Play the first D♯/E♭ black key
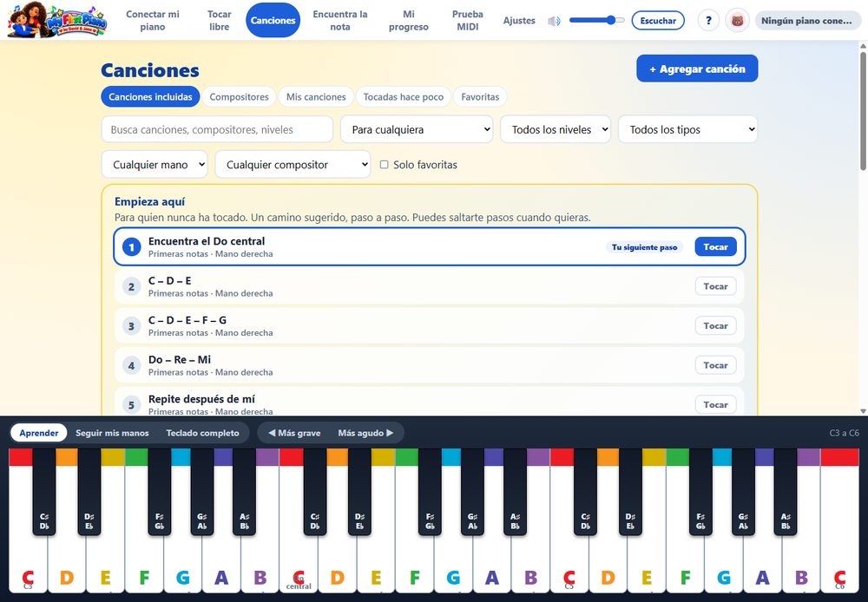The image size is (868, 602). point(89,491)
